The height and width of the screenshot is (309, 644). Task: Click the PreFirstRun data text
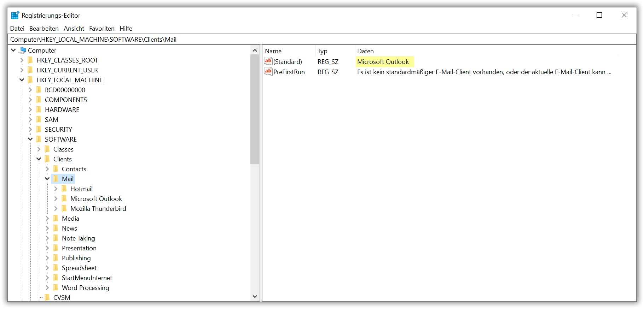click(x=484, y=72)
